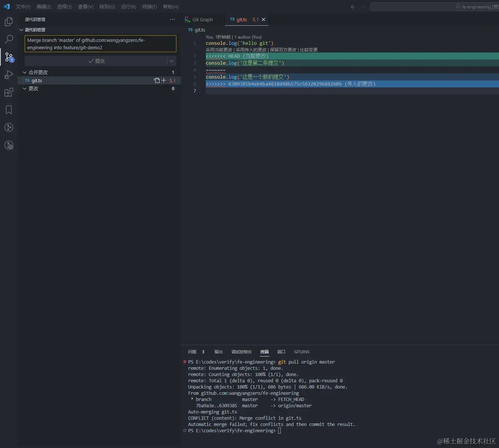Click the GitLens blame annotation 'You, 1秒钟前'
499x448 pixels.
218,37
